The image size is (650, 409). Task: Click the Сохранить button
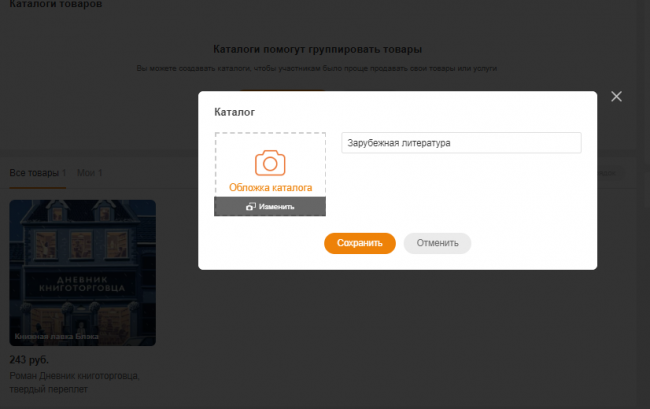click(x=360, y=243)
